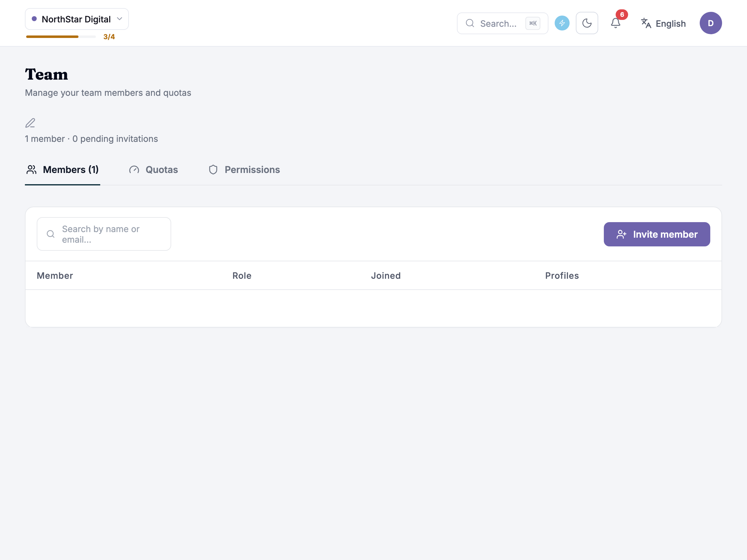The width and height of the screenshot is (747, 560).
Task: Click the Joined column header
Action: click(386, 276)
